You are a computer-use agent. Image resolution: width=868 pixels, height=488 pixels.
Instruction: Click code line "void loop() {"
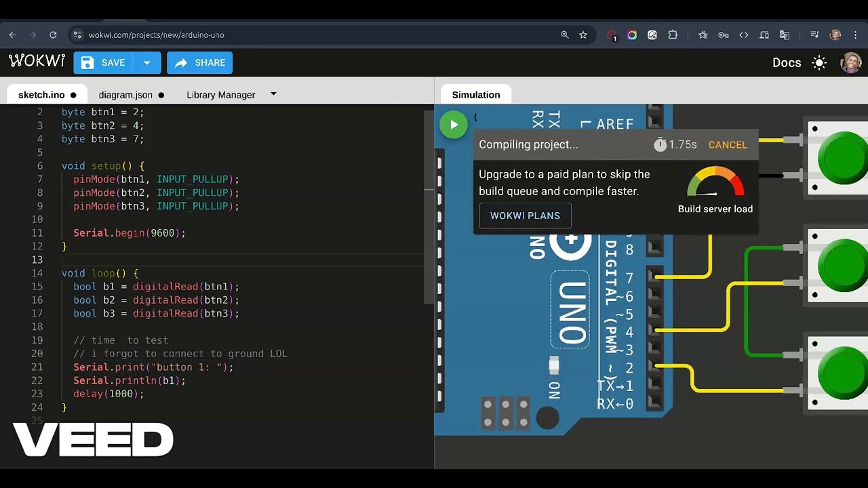coord(100,273)
